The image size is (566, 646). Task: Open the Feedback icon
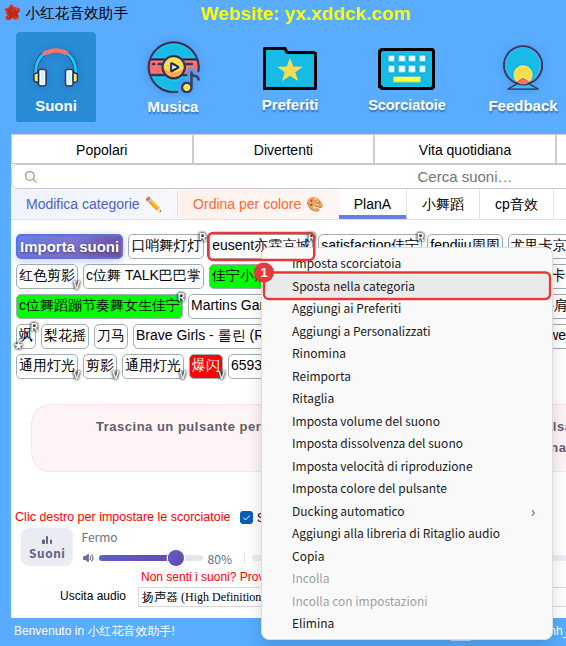[523, 80]
